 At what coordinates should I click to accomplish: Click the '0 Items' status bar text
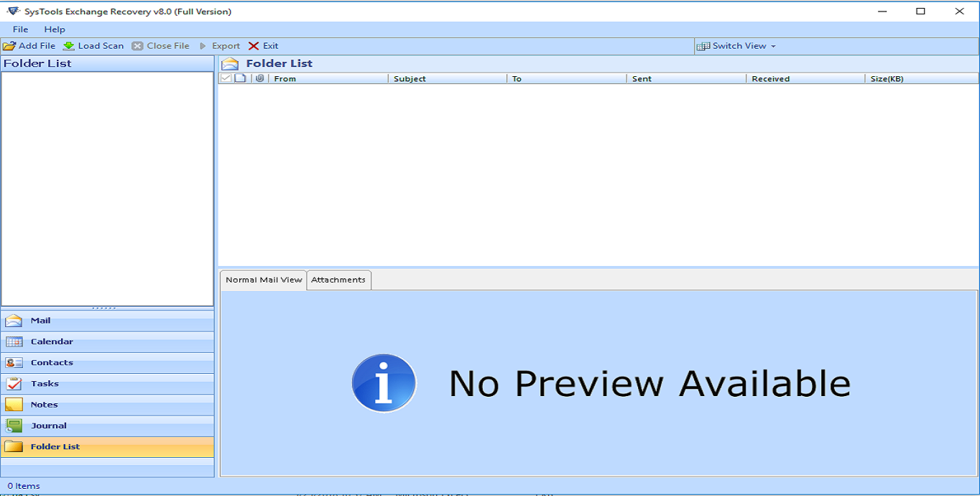tap(24, 486)
